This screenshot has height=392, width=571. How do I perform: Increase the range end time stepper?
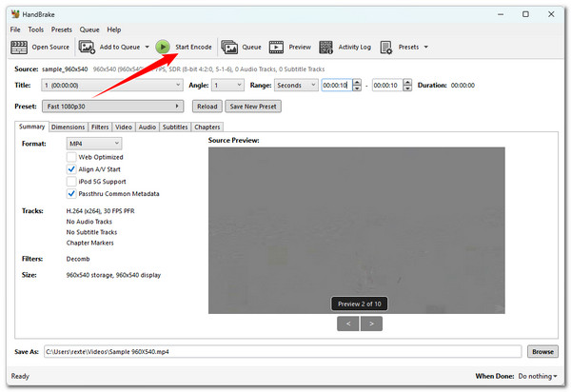408,82
